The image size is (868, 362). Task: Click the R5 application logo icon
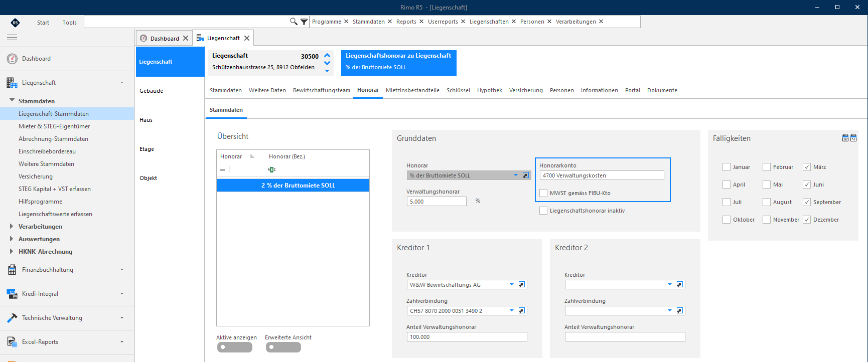point(15,22)
